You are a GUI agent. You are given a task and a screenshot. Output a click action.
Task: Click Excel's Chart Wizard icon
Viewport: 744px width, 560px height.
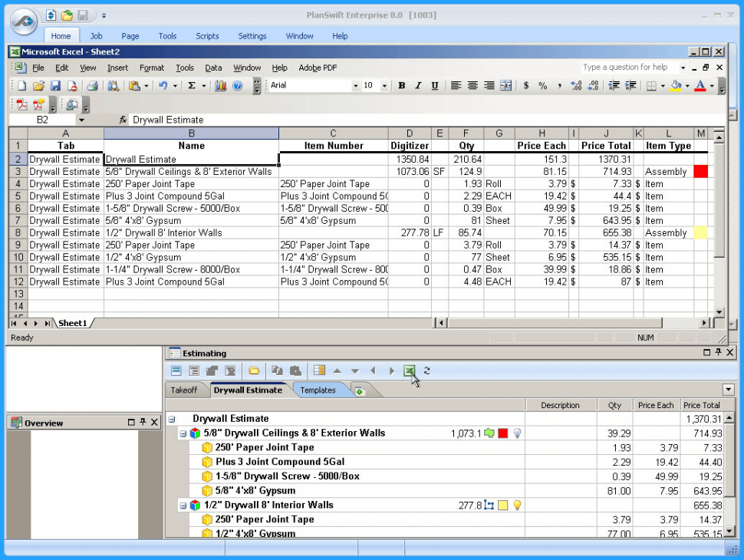click(x=221, y=85)
